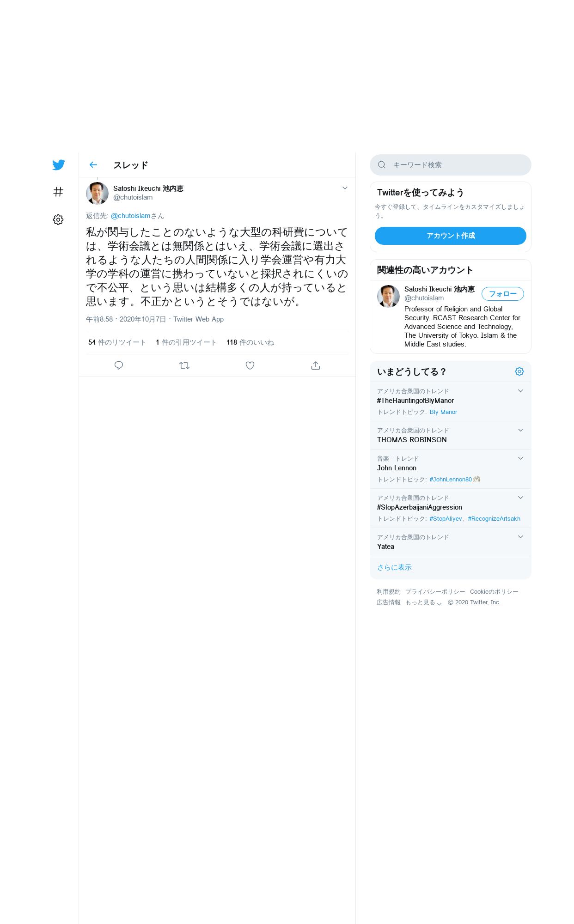Show the 118 件のいいね list
The height and width of the screenshot is (924, 574).
click(x=250, y=342)
